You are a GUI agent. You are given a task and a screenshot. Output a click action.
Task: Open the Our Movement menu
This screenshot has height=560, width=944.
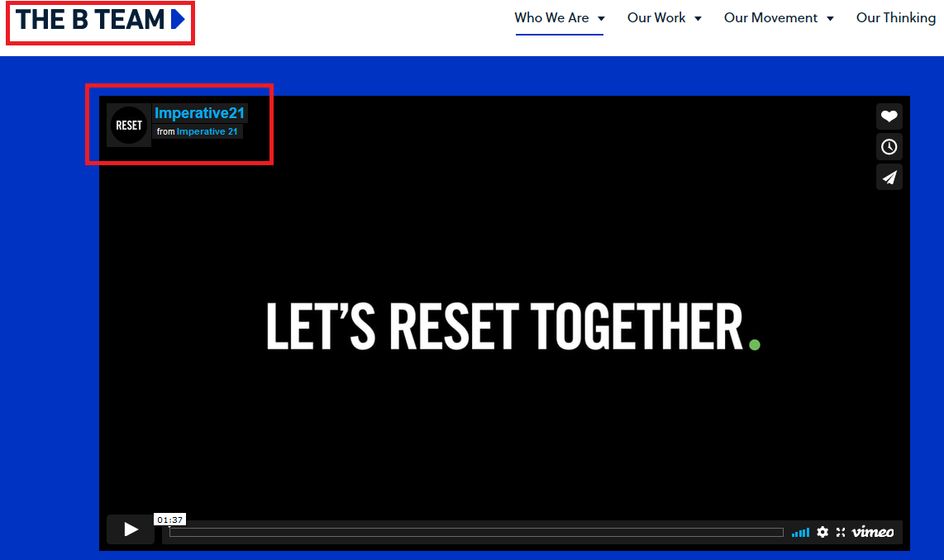click(x=770, y=18)
